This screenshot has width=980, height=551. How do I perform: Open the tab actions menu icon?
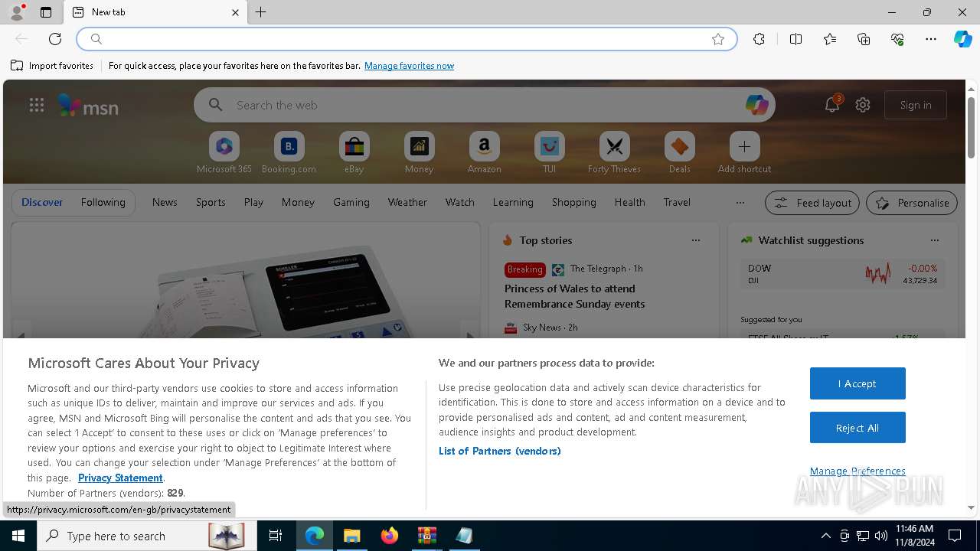pos(46,12)
